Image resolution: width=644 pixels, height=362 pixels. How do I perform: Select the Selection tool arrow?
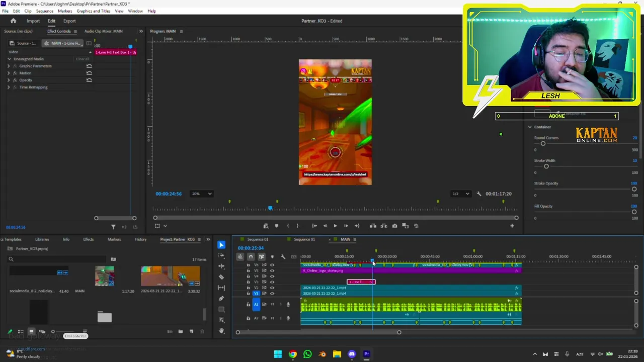click(x=221, y=245)
